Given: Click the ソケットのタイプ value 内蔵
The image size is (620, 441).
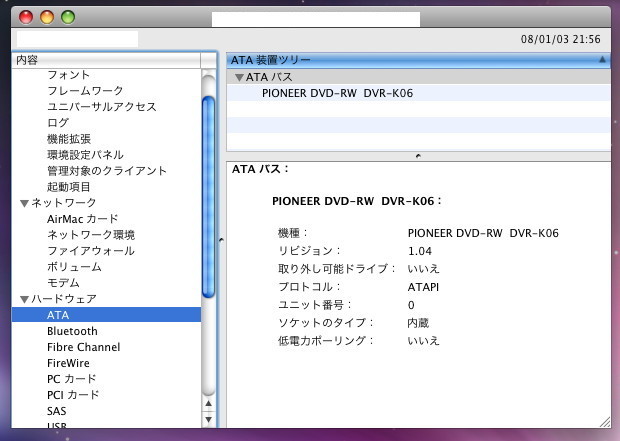Looking at the screenshot, I should pyautogui.click(x=418, y=323).
